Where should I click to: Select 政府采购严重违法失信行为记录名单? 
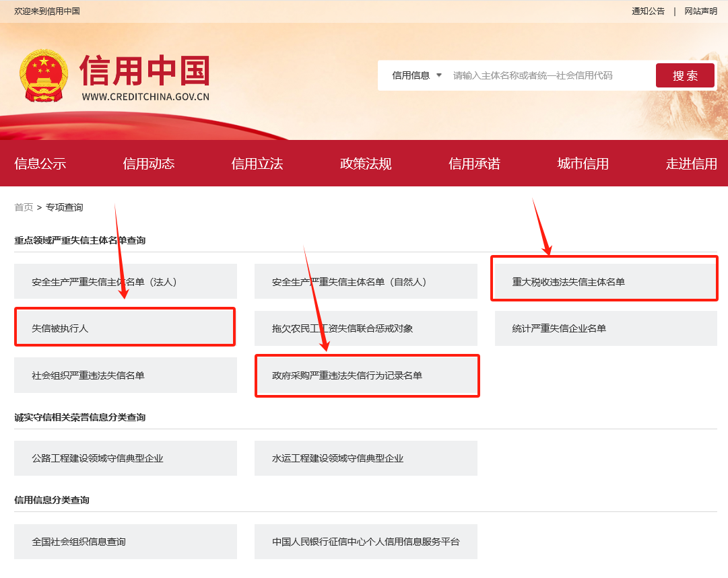coord(366,375)
